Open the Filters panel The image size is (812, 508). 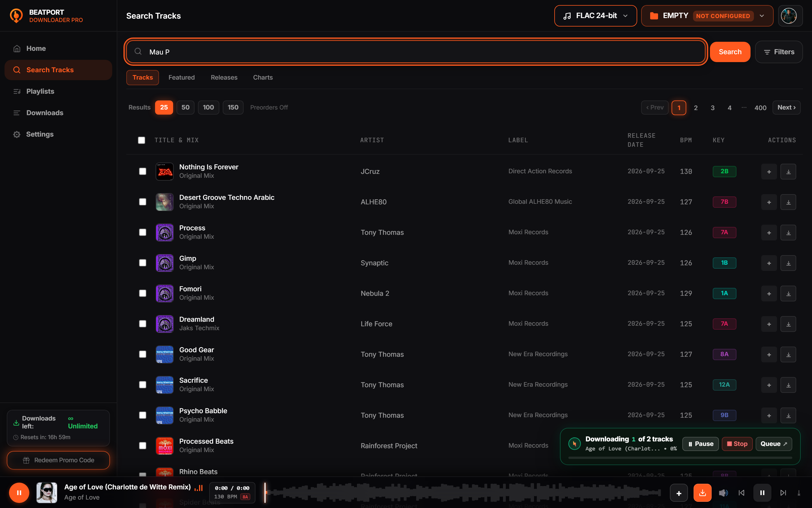(x=778, y=52)
